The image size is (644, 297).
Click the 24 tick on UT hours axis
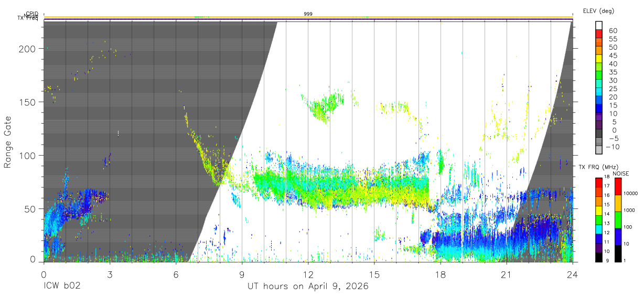coord(572,274)
